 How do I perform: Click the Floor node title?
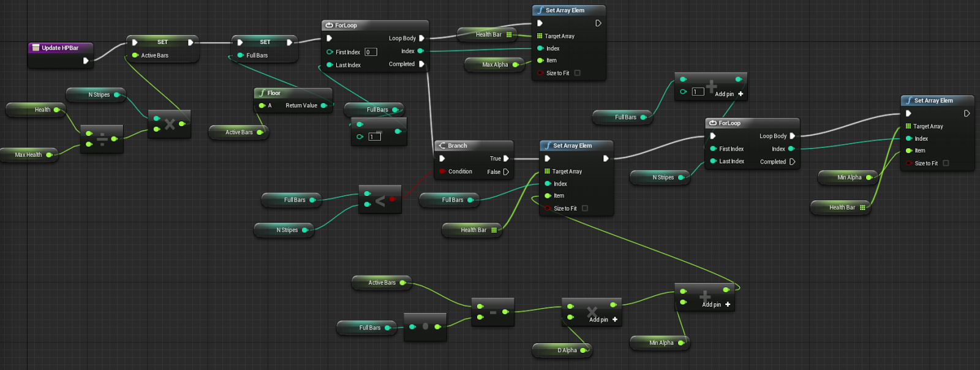274,93
